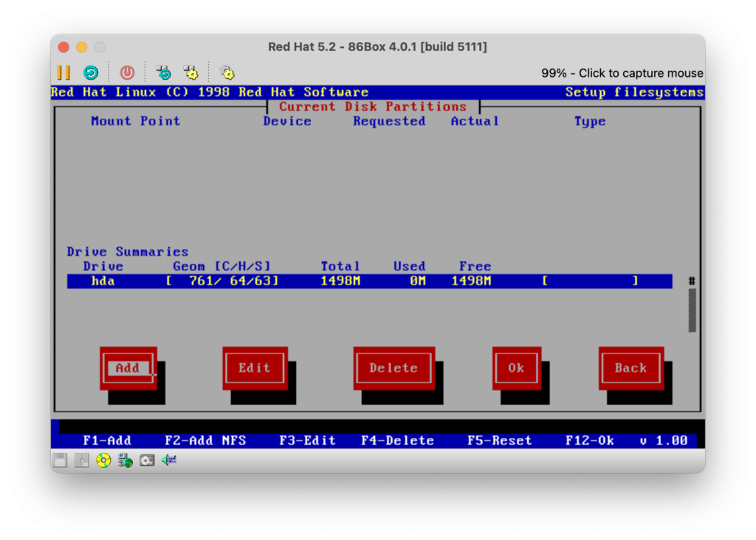Screen dimensions: 756x540
Task: Click the 'Free' column label
Action: 475,266
